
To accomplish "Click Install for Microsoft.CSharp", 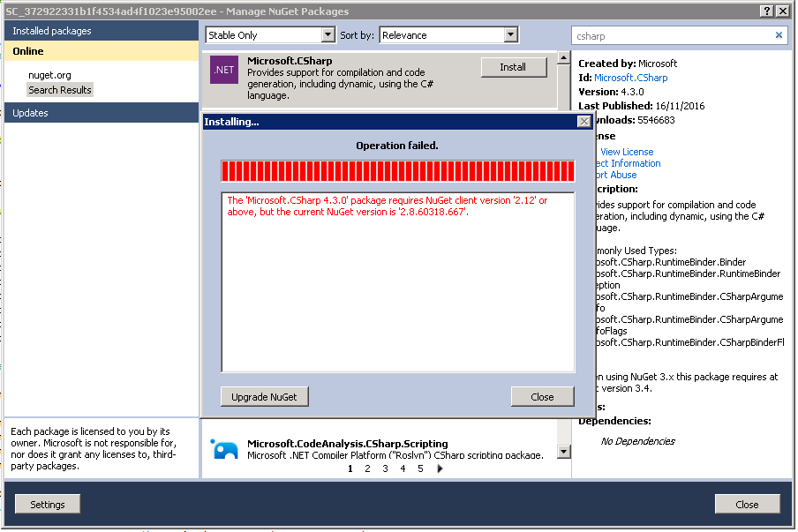I will 514,67.
